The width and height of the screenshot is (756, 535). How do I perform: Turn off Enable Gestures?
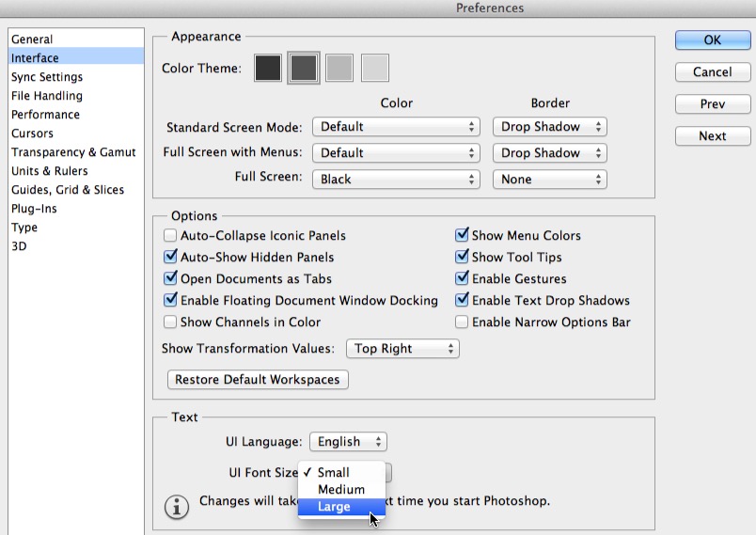(x=462, y=278)
